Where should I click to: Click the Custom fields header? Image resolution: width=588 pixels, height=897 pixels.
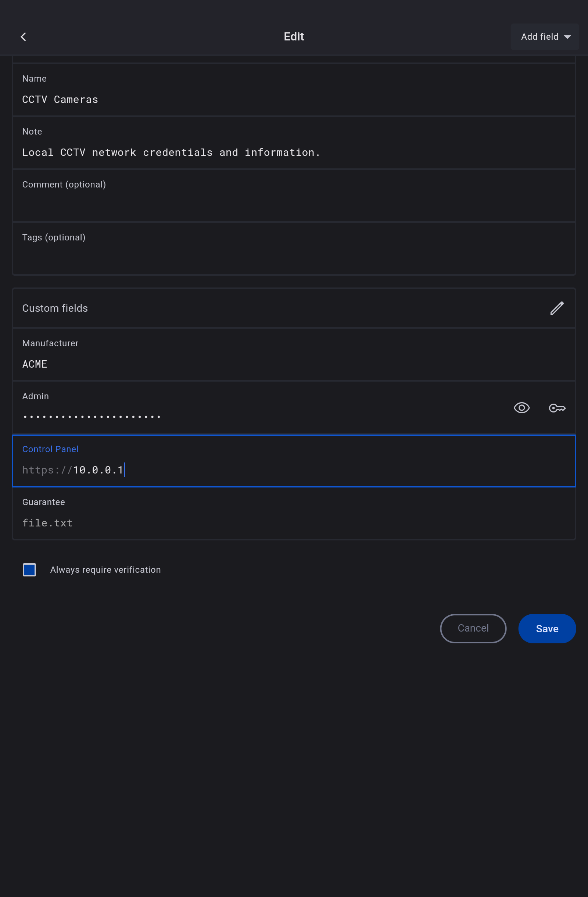[55, 308]
